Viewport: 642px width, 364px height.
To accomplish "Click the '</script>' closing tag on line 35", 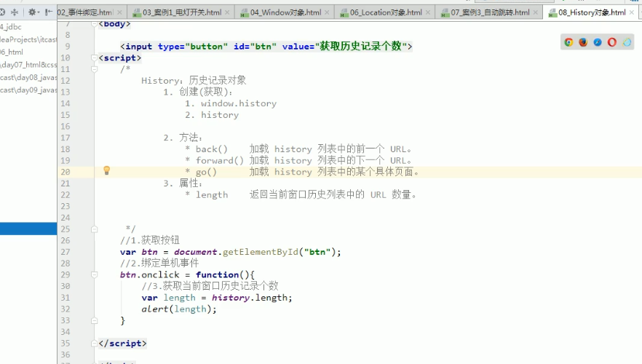I will point(122,344).
